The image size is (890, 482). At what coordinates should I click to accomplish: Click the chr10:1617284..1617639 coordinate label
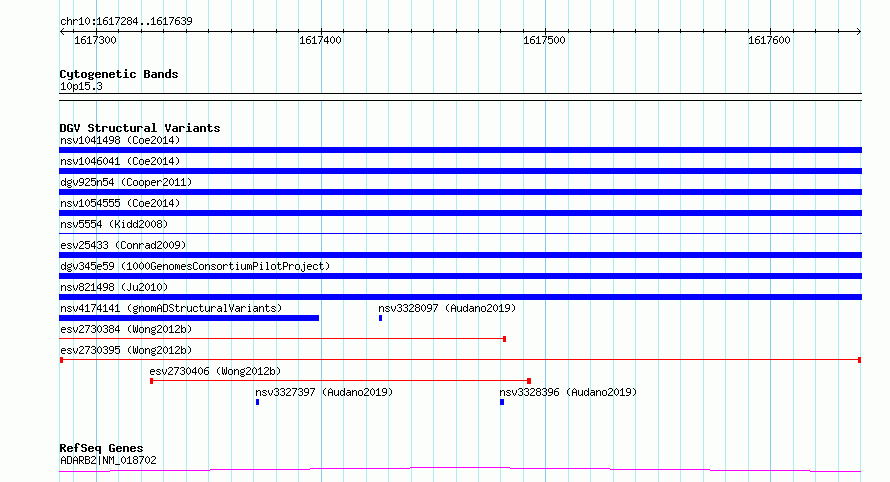pos(126,21)
